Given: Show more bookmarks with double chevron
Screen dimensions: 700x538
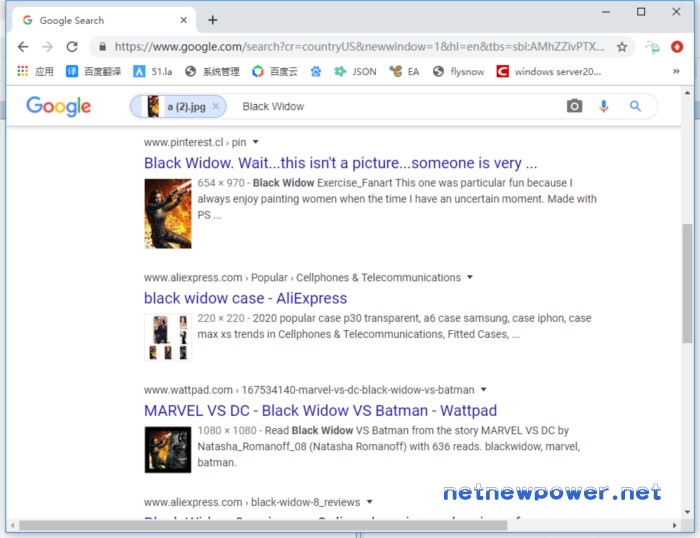Looking at the screenshot, I should coord(676,71).
